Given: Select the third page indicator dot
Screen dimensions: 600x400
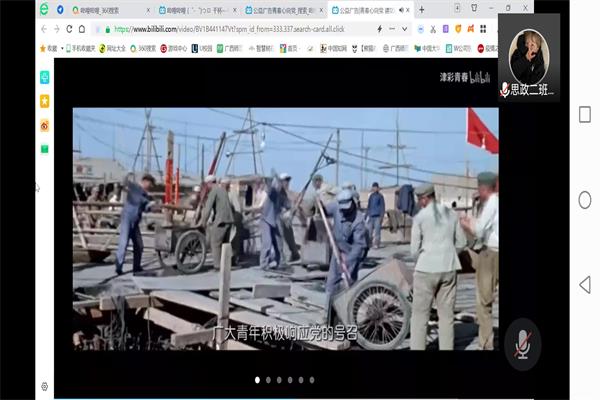Looking at the screenshot, I should tap(279, 380).
